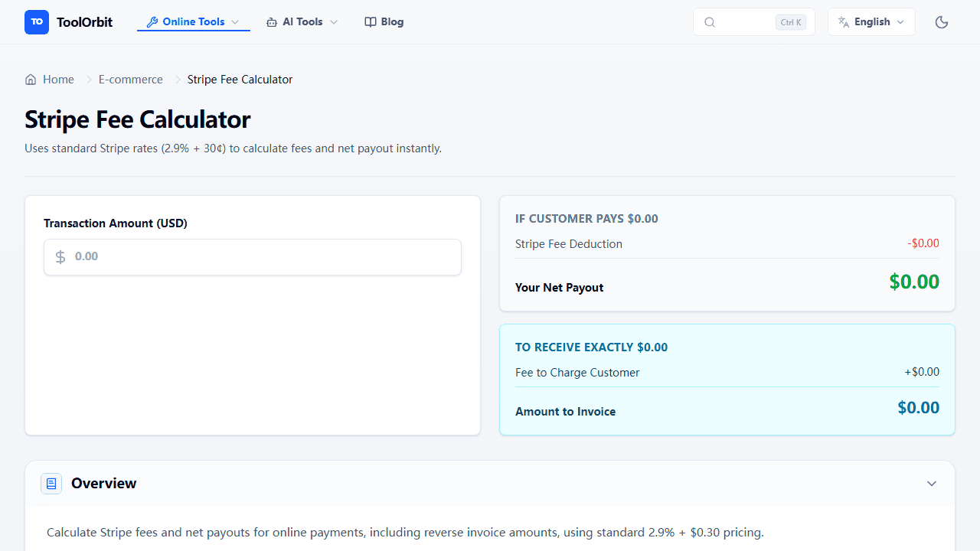The image size is (980, 551).
Task: Collapse the Overview section chevron
Action: pyautogui.click(x=932, y=484)
